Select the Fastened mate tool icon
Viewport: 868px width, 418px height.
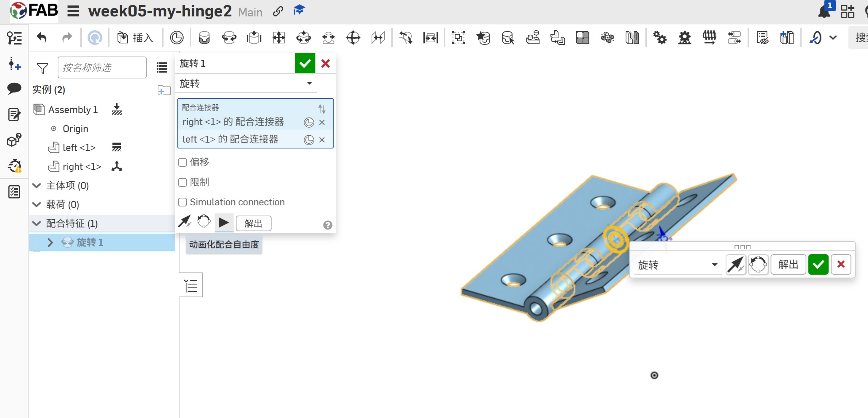(x=204, y=38)
